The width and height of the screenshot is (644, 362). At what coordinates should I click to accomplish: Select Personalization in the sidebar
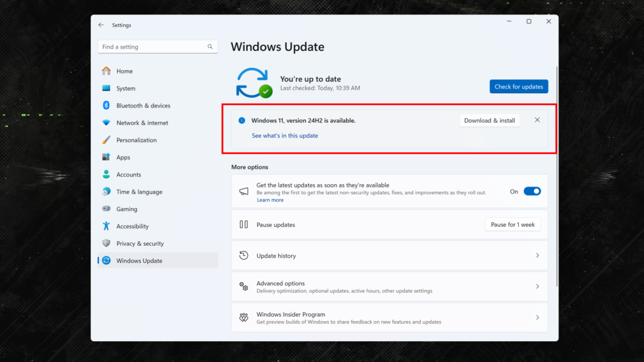tap(158, 140)
